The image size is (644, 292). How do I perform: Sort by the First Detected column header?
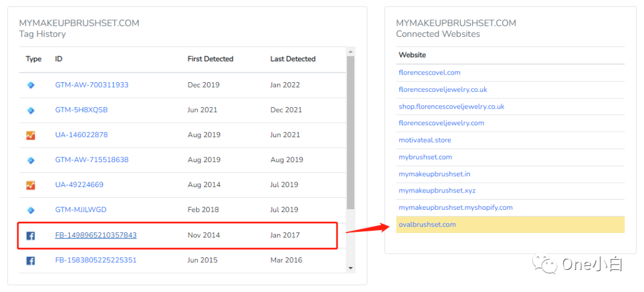(x=210, y=59)
